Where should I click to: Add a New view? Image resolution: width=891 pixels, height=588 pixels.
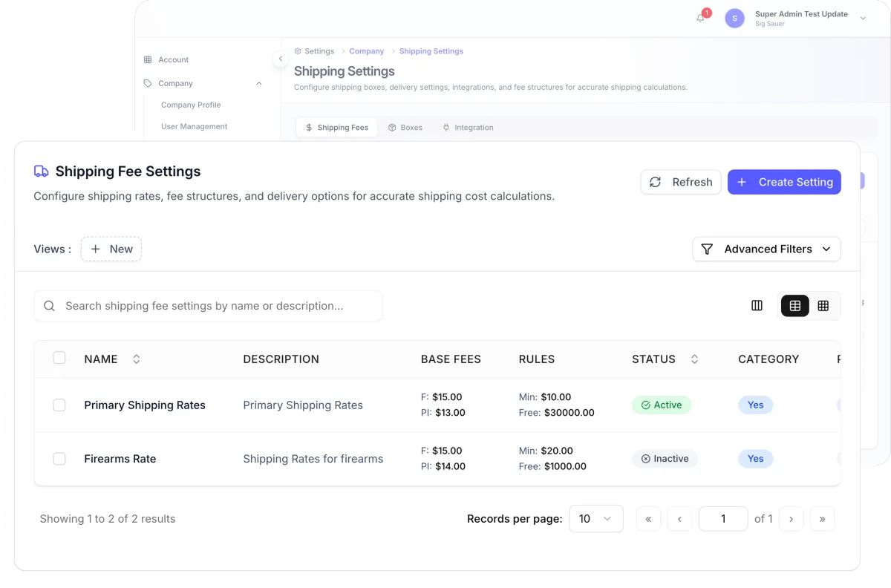coord(111,249)
